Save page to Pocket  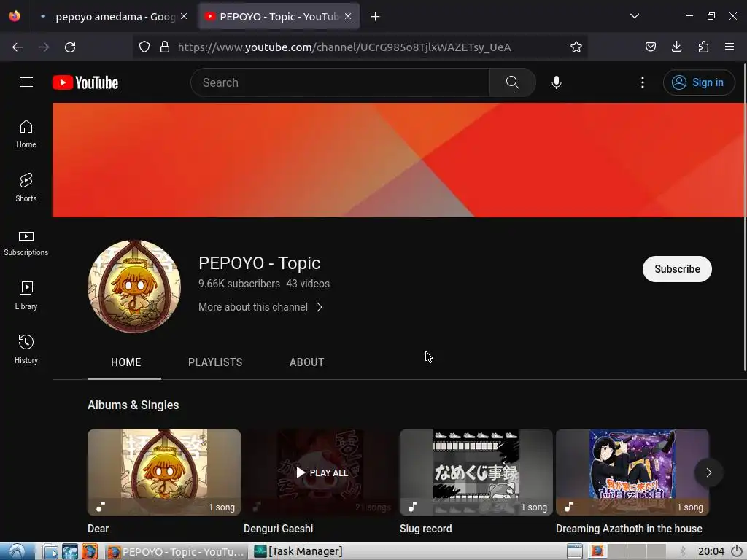point(650,47)
